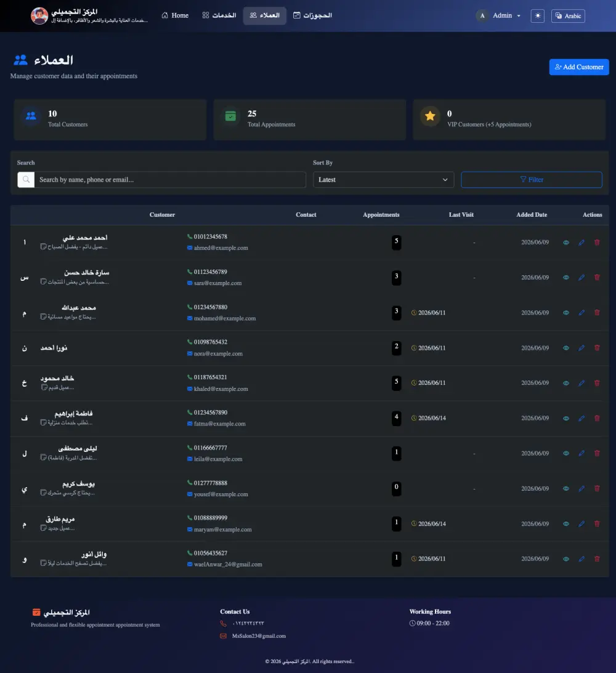Toggle light/dark theme with sun button
Screen dimensions: 616x673
tap(537, 16)
